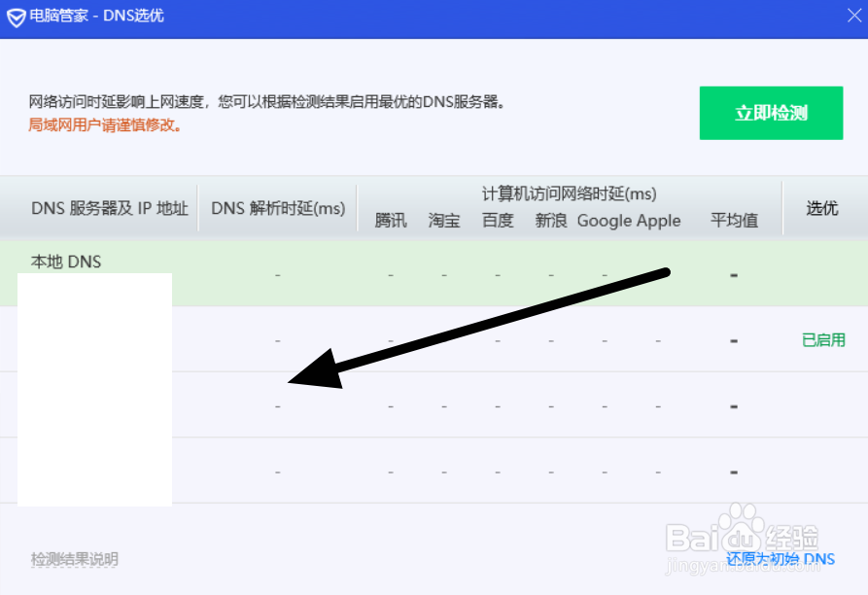Viewport: 868px width, 595px height.
Task: Click the DNS 服务器及 IP 地址 column header
Action: pyautogui.click(x=110, y=208)
